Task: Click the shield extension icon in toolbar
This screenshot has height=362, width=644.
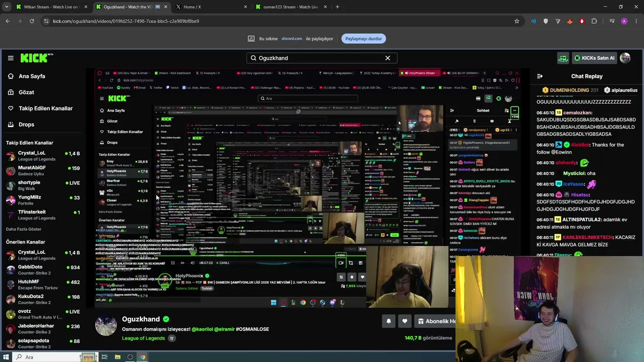Action: [546, 21]
